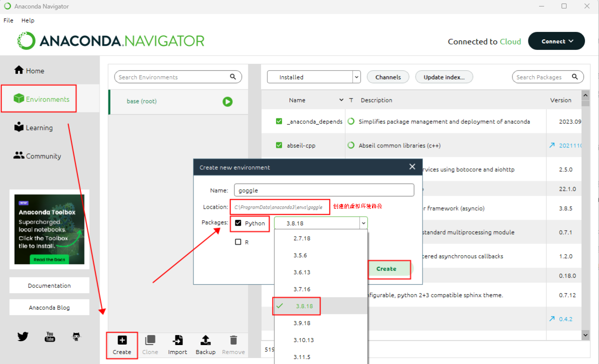
Task: Click the package list scroll up arrow
Action: click(585, 95)
